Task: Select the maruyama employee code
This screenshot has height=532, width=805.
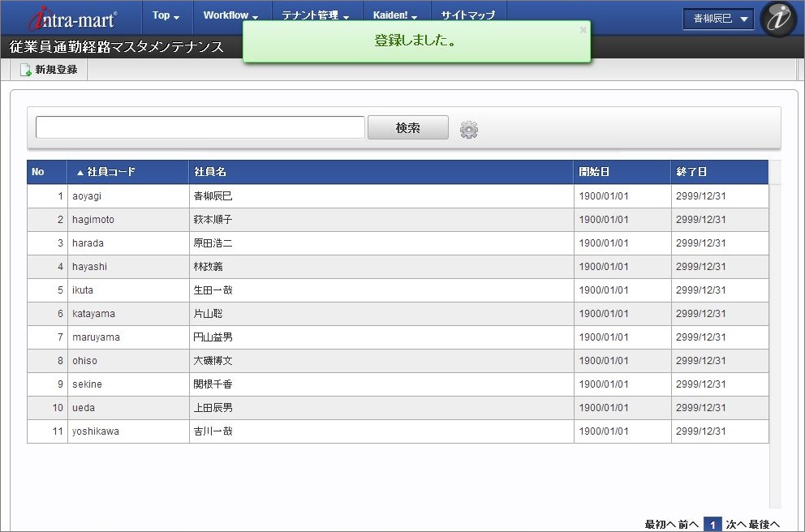Action: coord(128,337)
